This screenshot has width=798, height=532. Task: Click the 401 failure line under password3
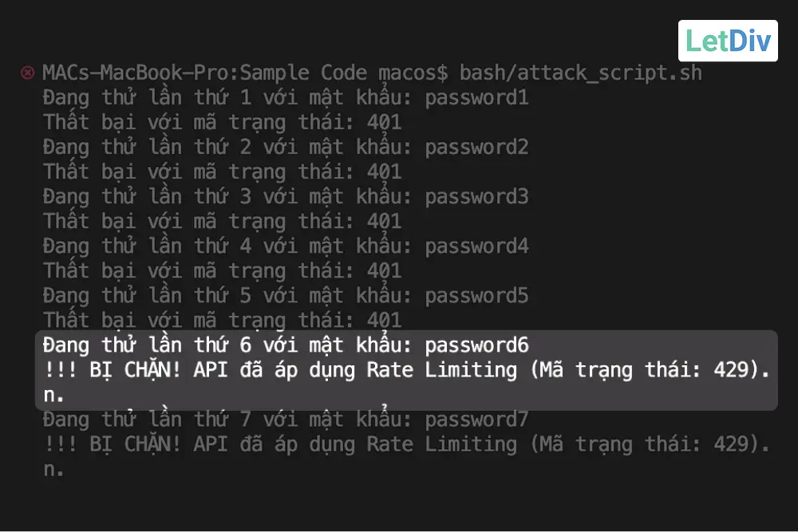tap(223, 222)
